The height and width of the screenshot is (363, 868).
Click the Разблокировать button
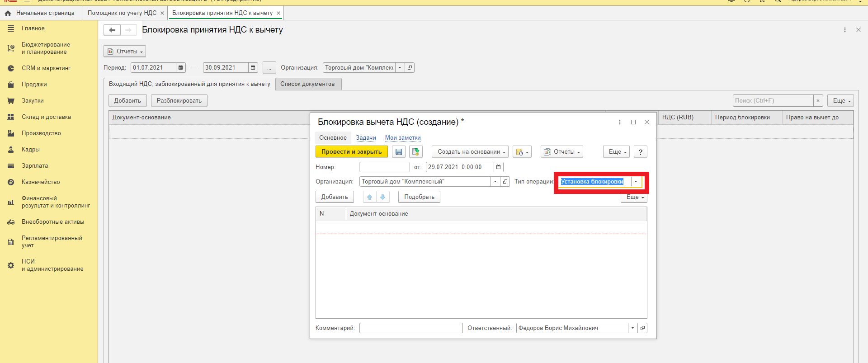click(x=179, y=101)
